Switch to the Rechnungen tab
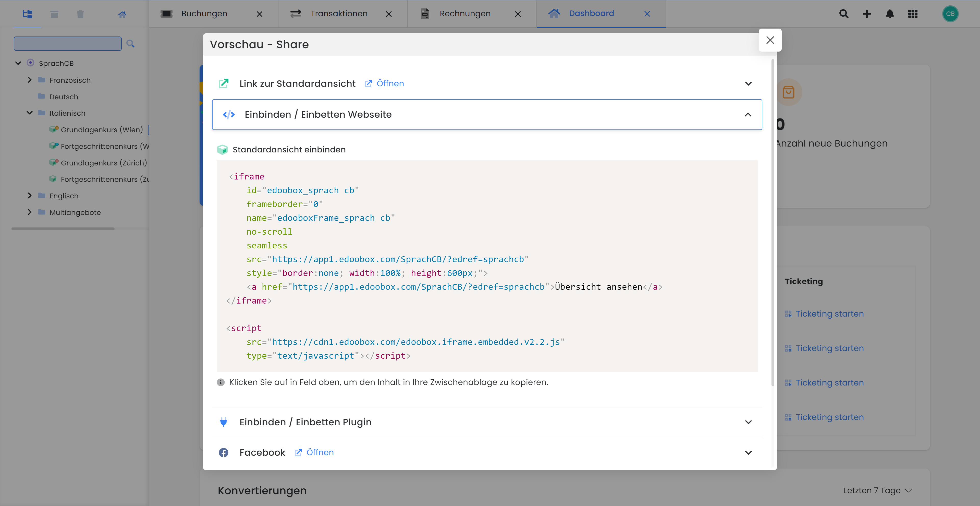This screenshot has height=506, width=980. pos(464,14)
